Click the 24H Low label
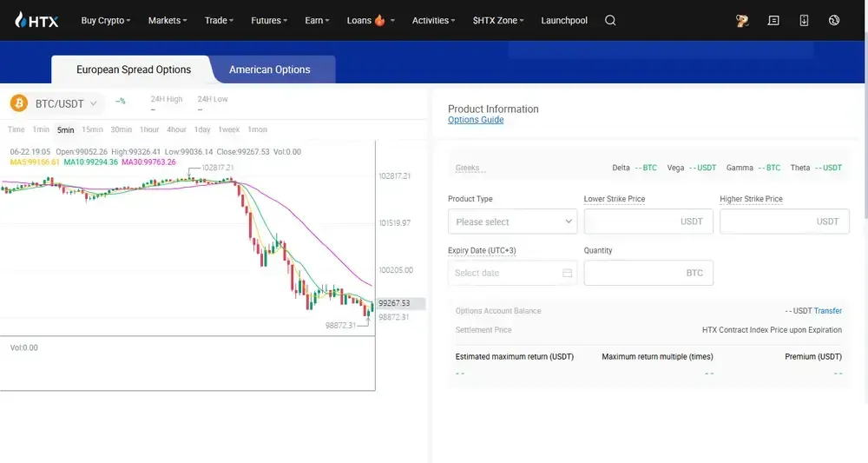This screenshot has height=463, width=868. (213, 99)
